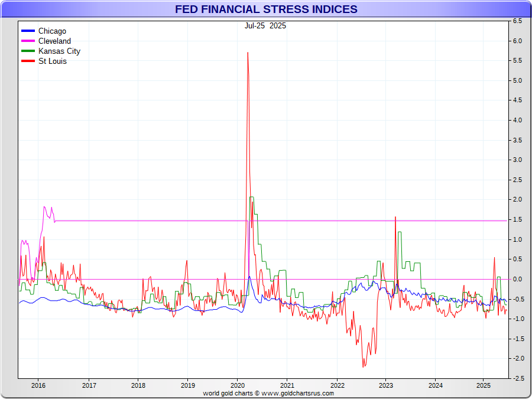The image size is (532, 399).
Task: Click the St Louis 2022 trough near -2.2
Action: coord(363,366)
